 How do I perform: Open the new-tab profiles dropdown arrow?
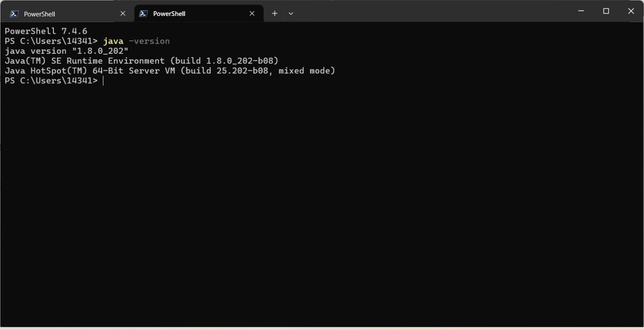tap(291, 14)
